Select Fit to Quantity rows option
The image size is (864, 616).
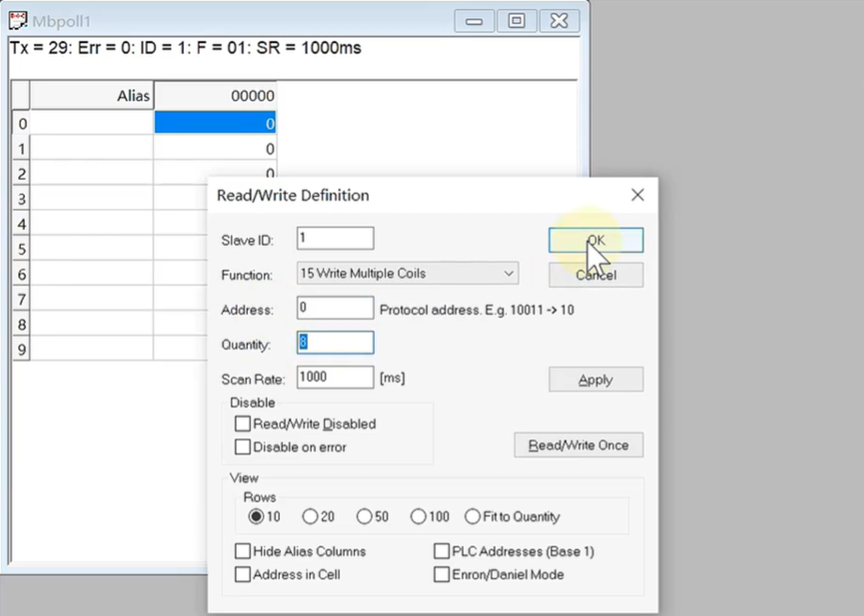[x=473, y=517]
